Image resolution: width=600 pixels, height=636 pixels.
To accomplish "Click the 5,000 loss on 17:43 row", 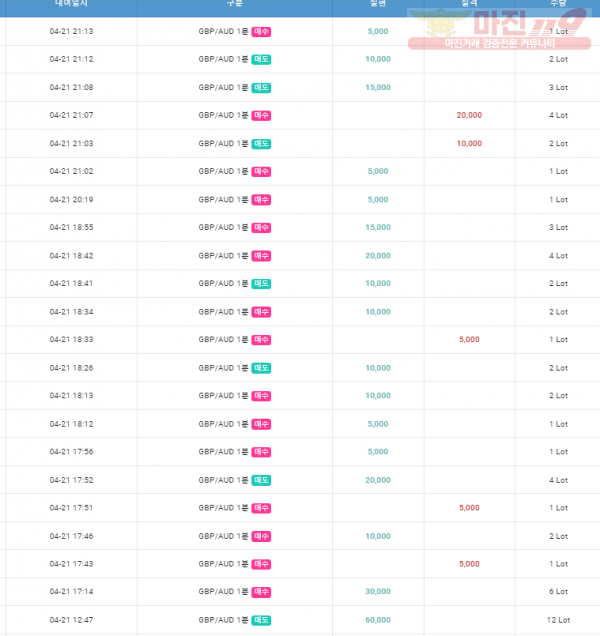I will 469,564.
